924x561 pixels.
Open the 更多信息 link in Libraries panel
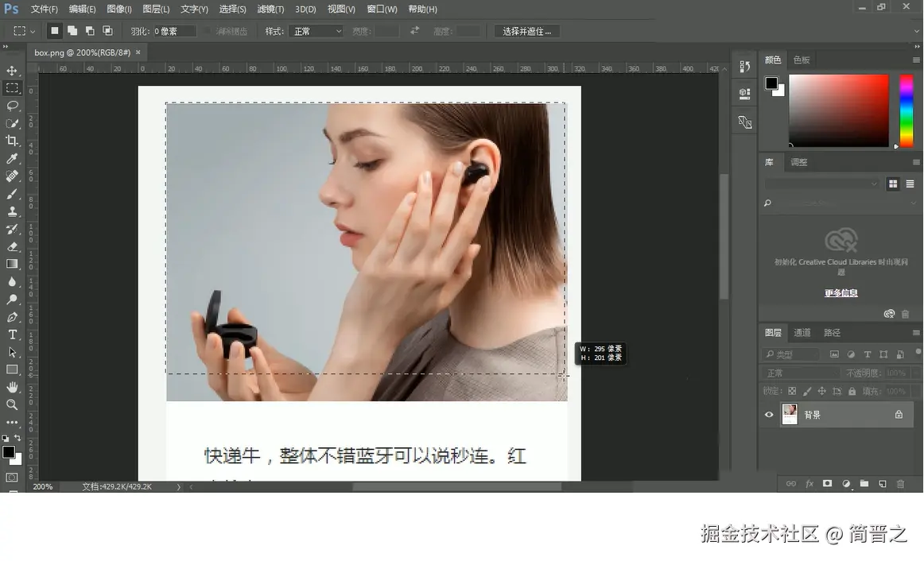point(841,292)
